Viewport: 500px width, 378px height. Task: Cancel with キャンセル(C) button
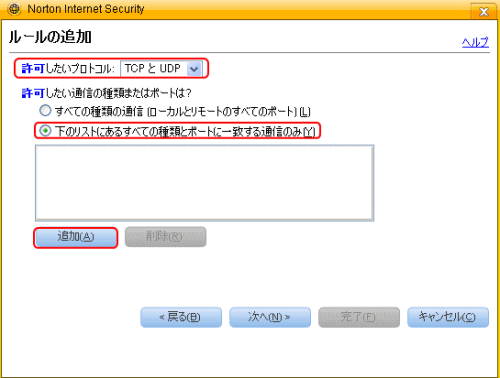tap(448, 317)
